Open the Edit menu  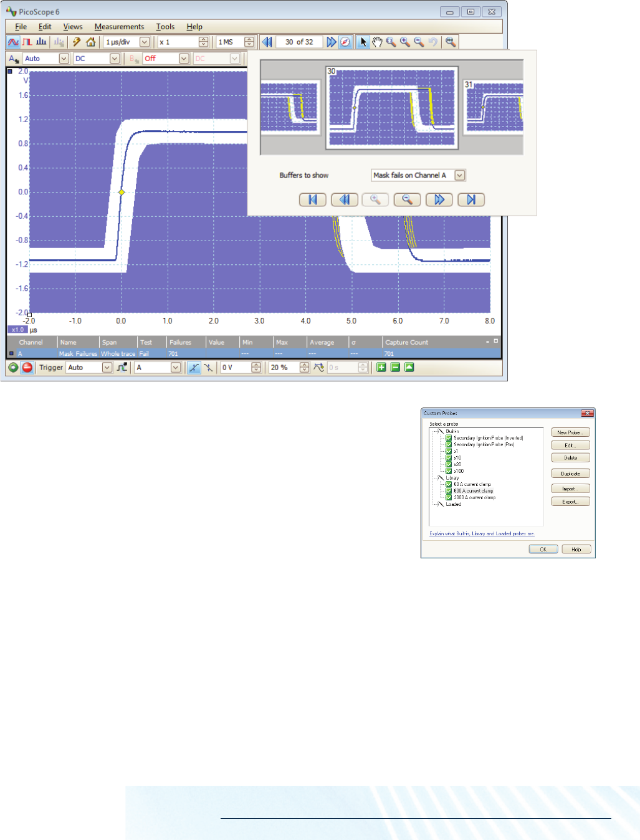coord(45,27)
